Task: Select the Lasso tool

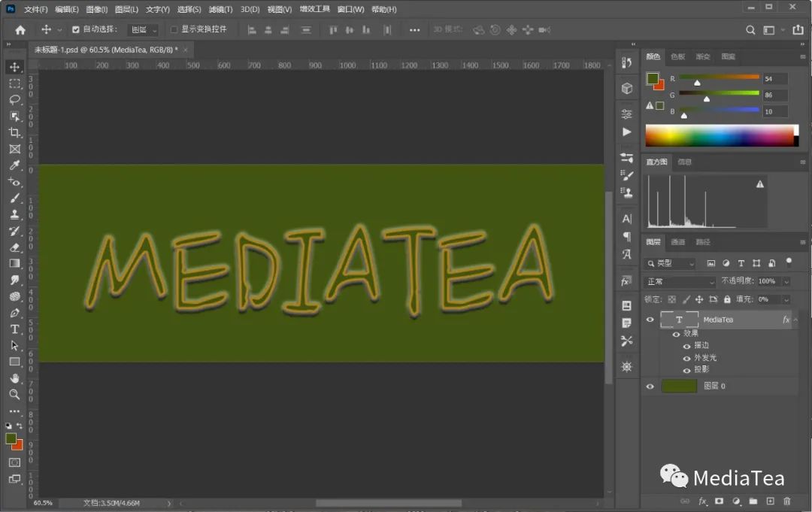Action: [x=14, y=99]
